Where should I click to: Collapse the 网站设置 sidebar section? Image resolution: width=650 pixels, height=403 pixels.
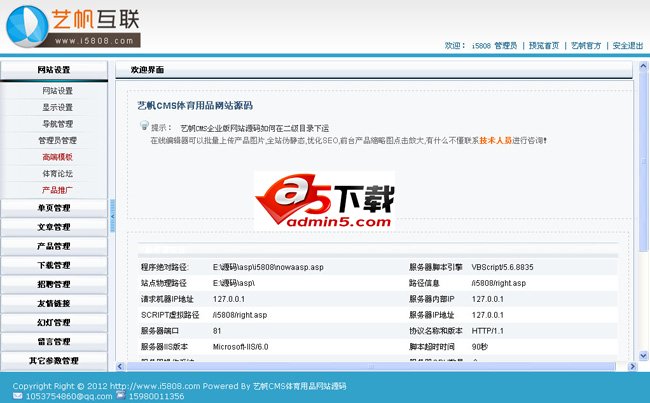[x=54, y=70]
